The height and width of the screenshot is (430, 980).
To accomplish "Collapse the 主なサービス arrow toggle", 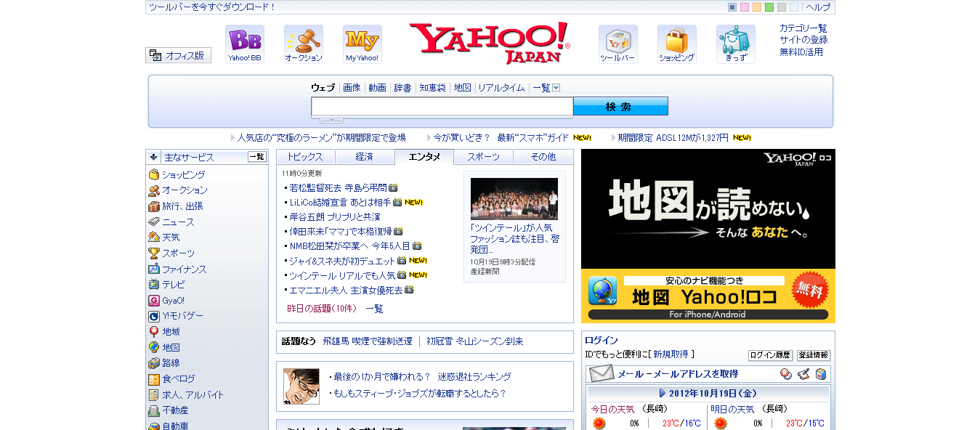I will tap(154, 157).
